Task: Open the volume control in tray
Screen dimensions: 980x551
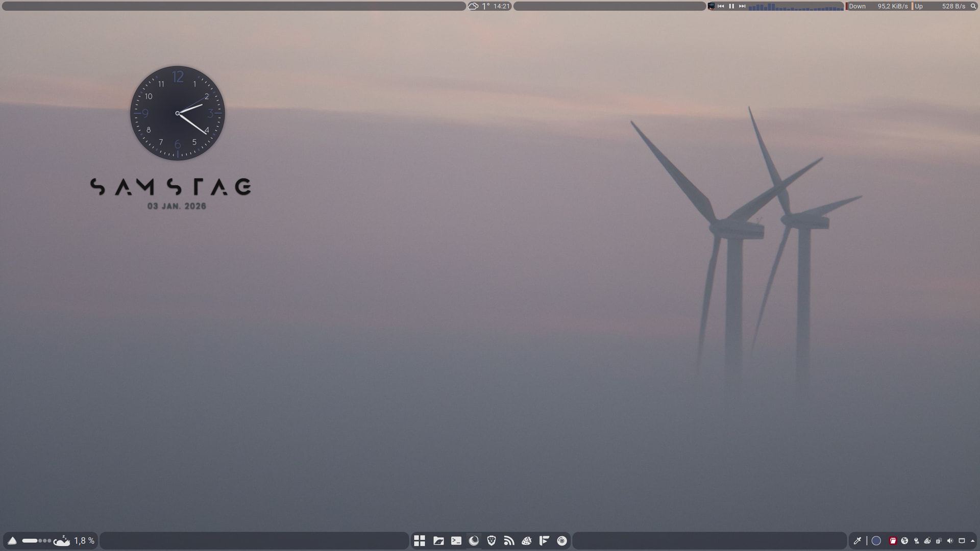Action: click(x=950, y=541)
